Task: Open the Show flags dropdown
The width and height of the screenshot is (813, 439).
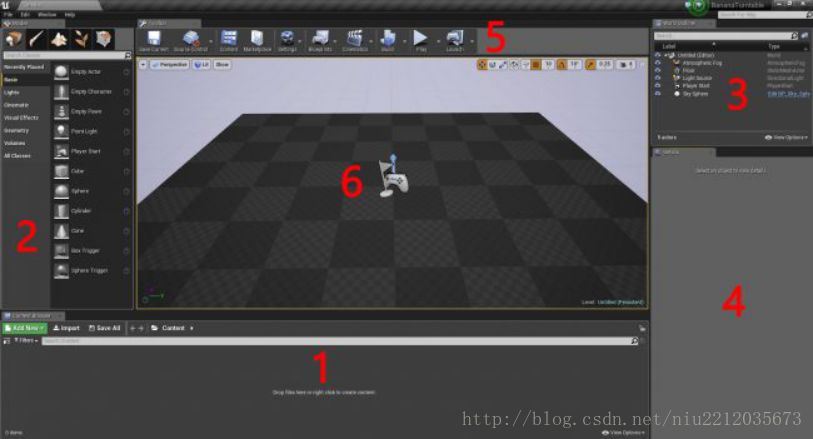Action: [x=222, y=65]
